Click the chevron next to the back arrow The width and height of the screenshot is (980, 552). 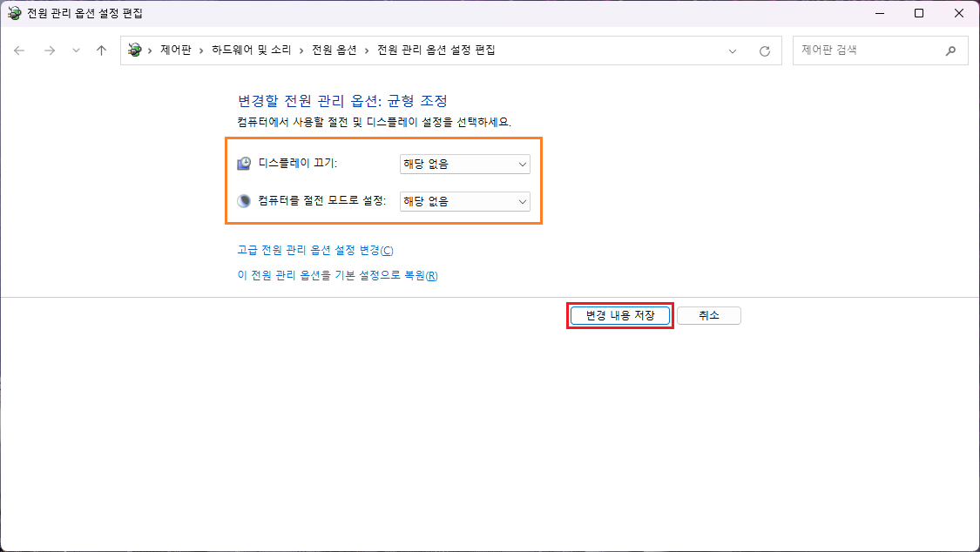pos(75,50)
